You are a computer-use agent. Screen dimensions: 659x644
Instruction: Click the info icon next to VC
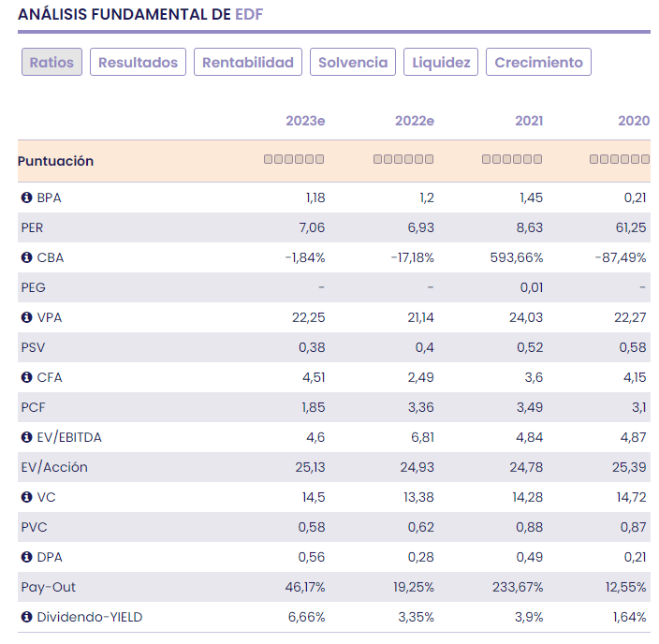point(26,497)
